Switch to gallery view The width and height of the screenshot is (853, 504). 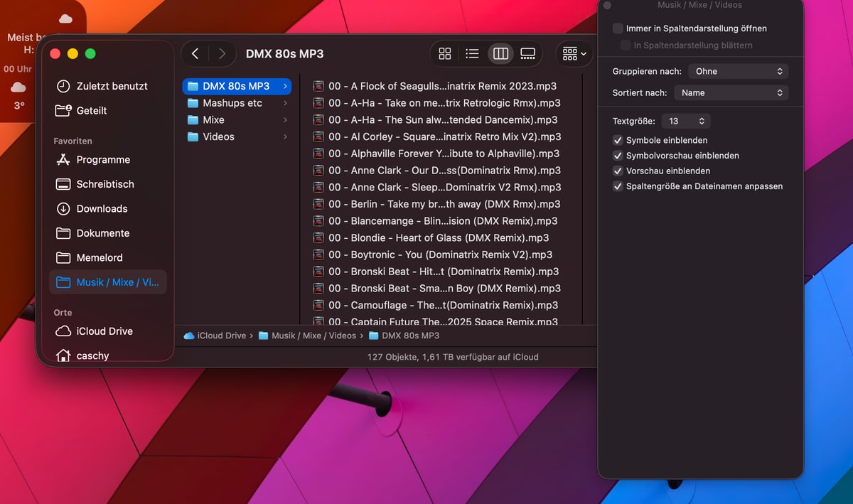(x=527, y=54)
